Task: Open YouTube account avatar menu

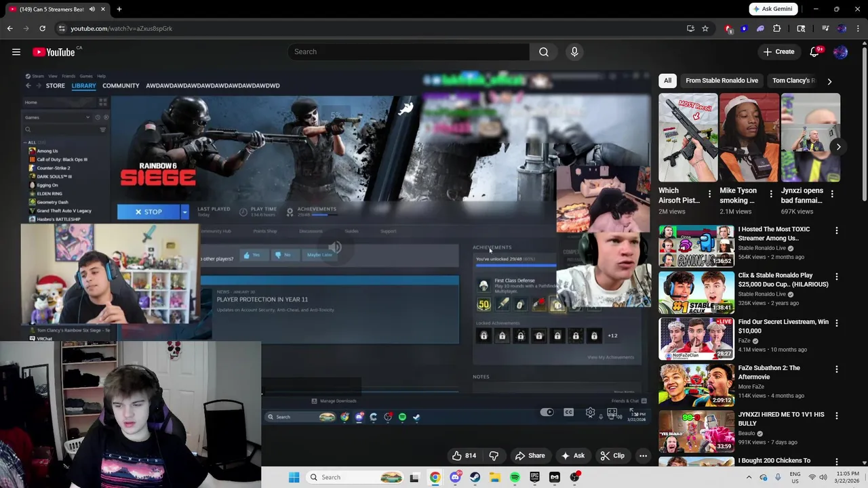Action: click(x=841, y=52)
